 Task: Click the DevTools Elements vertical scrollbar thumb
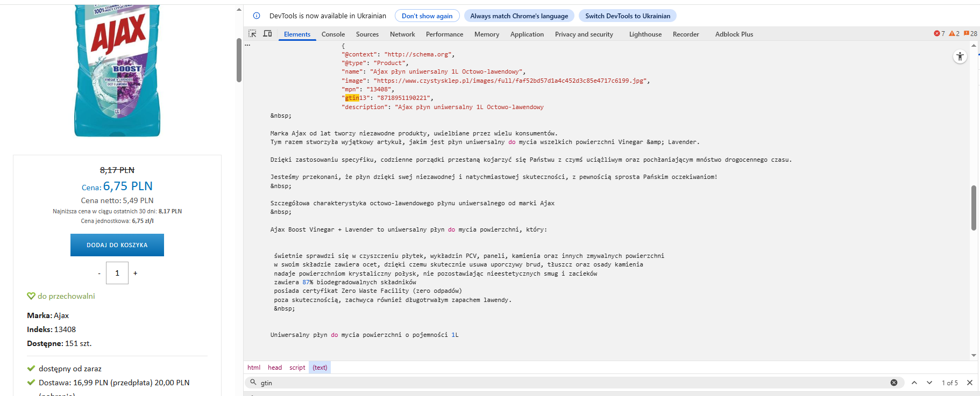(x=974, y=207)
